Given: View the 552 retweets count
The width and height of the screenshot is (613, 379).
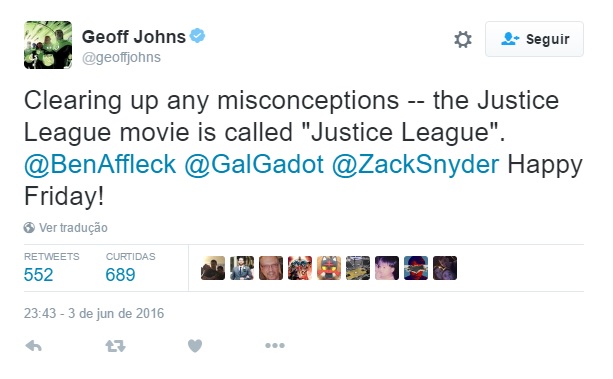Looking at the screenshot, I should [x=38, y=275].
